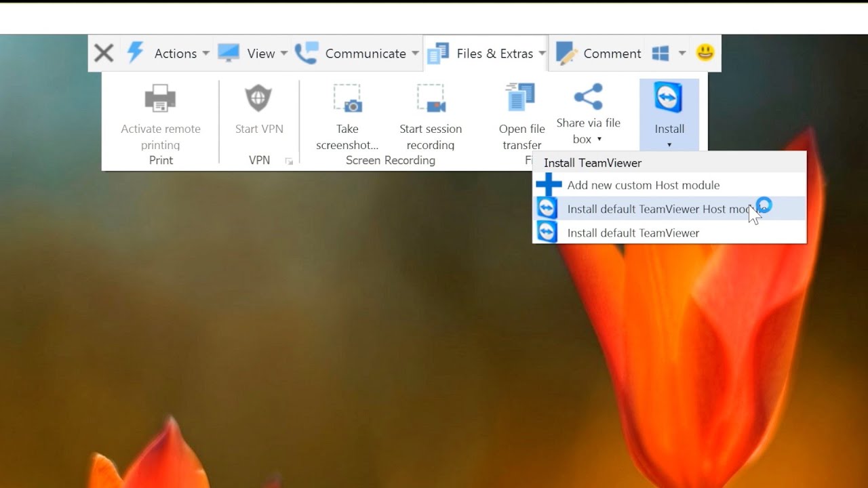Open the View menu tab

261,54
